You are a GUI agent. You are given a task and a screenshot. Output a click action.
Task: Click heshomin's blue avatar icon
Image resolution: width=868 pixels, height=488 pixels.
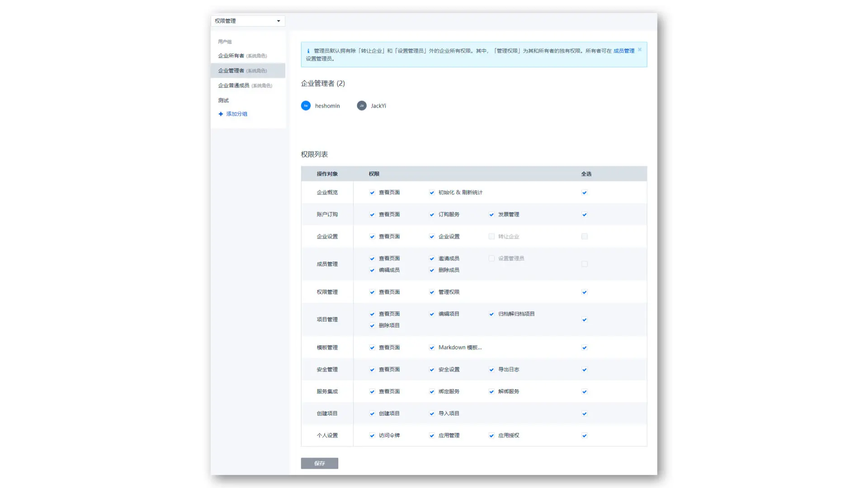point(306,106)
